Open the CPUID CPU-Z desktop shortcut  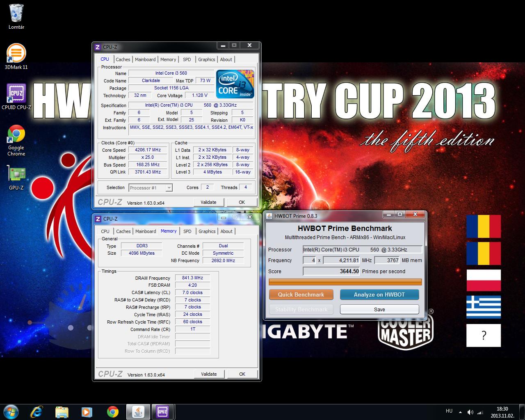click(x=16, y=97)
